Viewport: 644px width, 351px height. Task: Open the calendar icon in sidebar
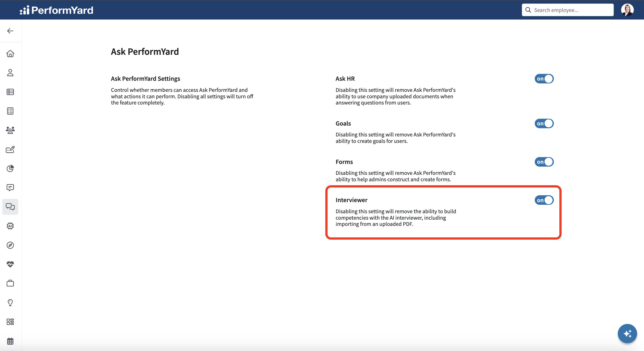pos(10,341)
